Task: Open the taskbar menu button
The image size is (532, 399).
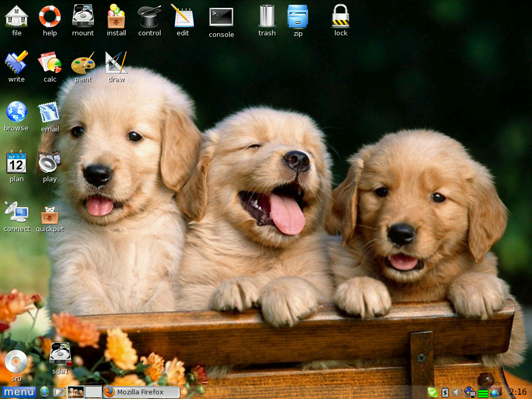Action: pyautogui.click(x=19, y=392)
